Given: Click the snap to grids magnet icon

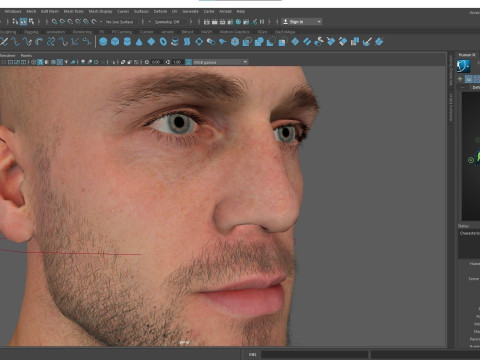Looking at the screenshot, I should [54, 22].
